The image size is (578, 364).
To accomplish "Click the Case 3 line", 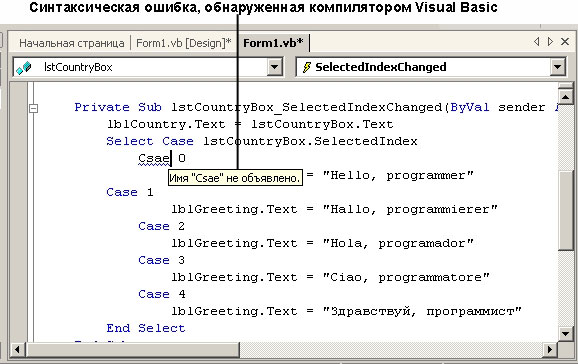I will [x=161, y=260].
